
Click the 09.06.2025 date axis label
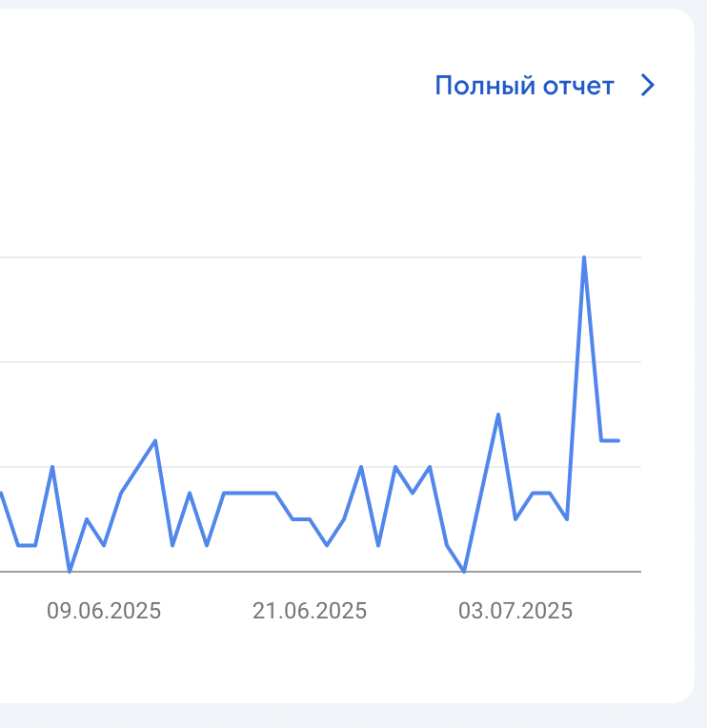(x=104, y=611)
